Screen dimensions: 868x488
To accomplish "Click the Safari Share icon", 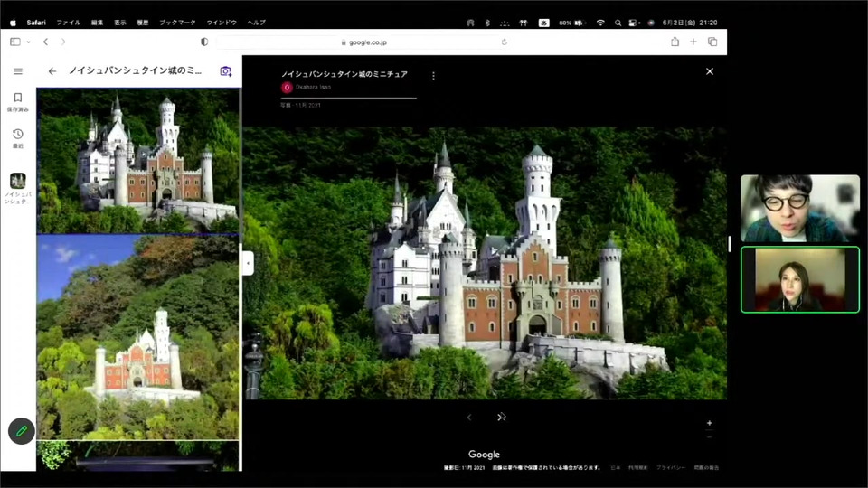I will [675, 42].
